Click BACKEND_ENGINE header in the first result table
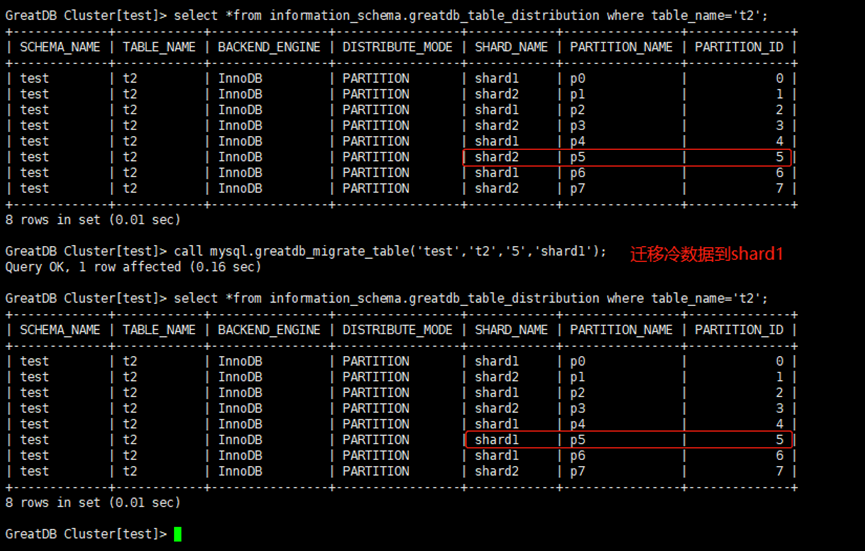This screenshot has width=865, height=551. pyautogui.click(x=269, y=47)
